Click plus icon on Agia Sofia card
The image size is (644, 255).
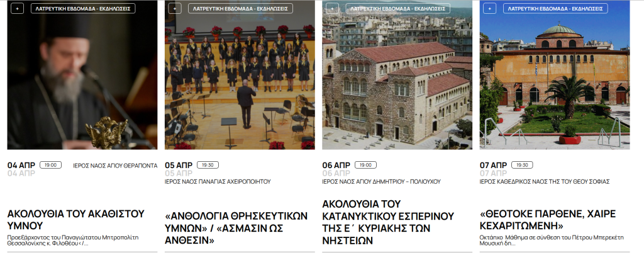[x=489, y=8]
